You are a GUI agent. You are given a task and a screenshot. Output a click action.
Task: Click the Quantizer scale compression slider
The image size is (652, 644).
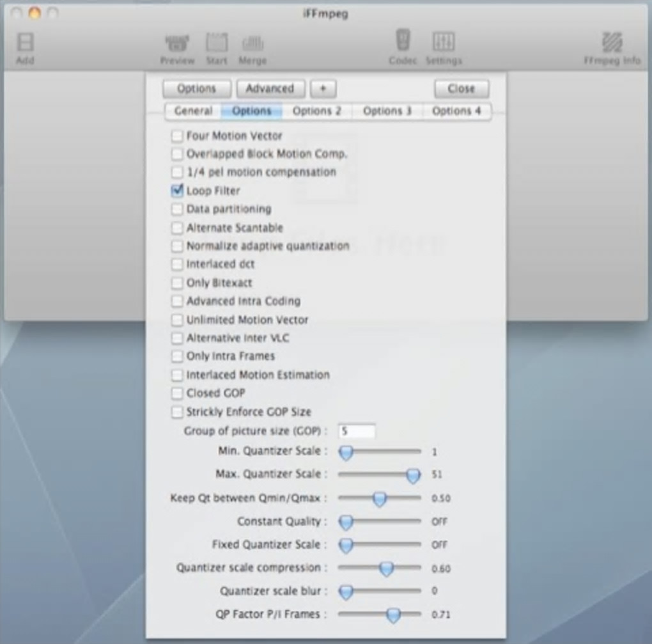pos(379,568)
